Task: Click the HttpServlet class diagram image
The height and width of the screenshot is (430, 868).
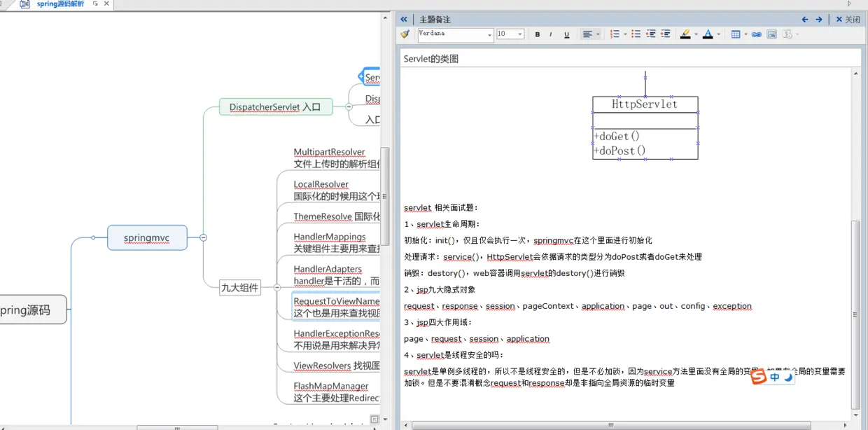Action: [645, 127]
